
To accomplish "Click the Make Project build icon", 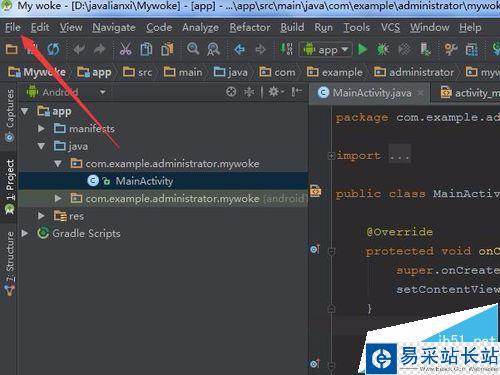I will [x=286, y=49].
